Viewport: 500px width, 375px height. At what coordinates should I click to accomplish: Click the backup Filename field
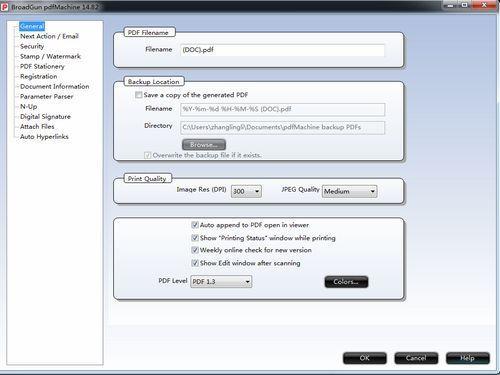click(283, 109)
